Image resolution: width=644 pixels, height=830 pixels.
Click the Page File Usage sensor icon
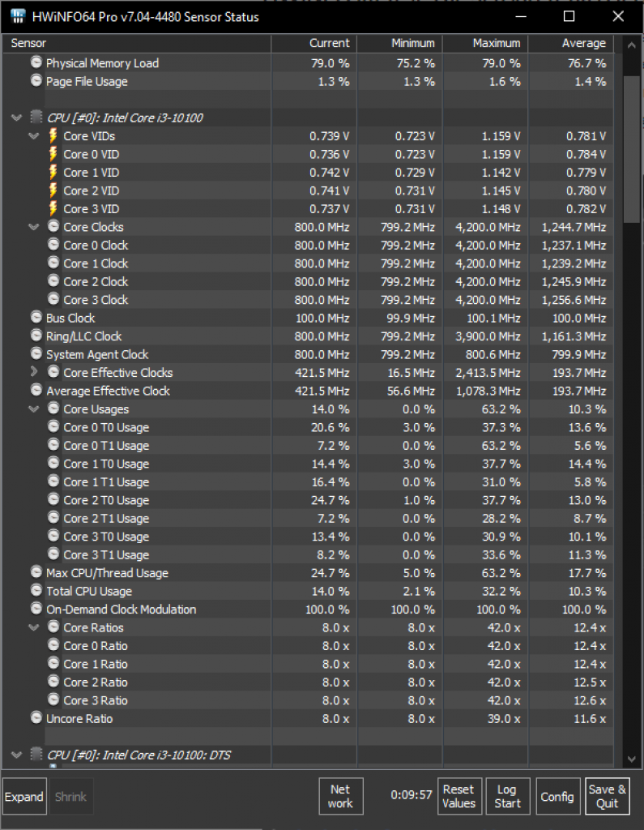coord(36,80)
